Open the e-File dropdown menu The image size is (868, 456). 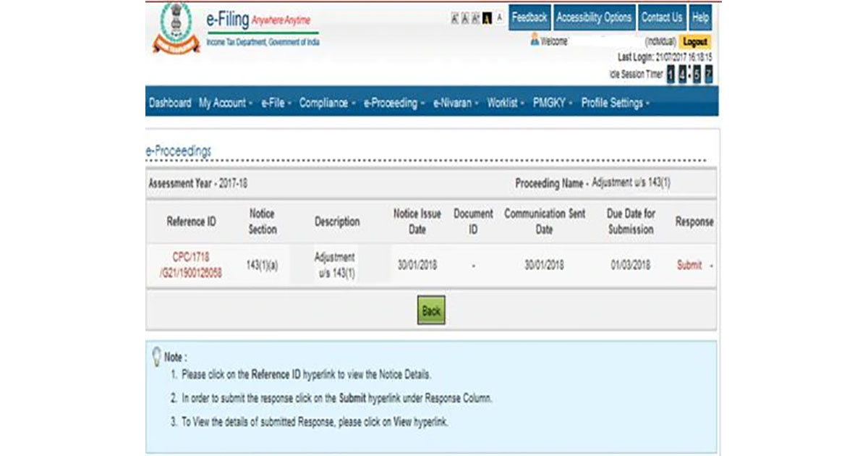click(276, 103)
